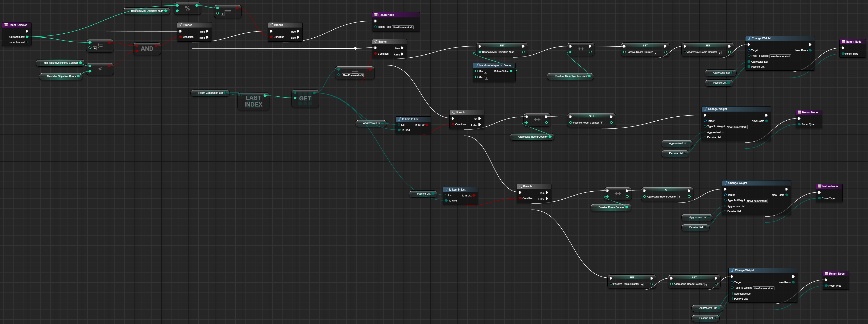868x324 pixels.
Task: Click the zero value field on the != node
Action: pos(95,49)
